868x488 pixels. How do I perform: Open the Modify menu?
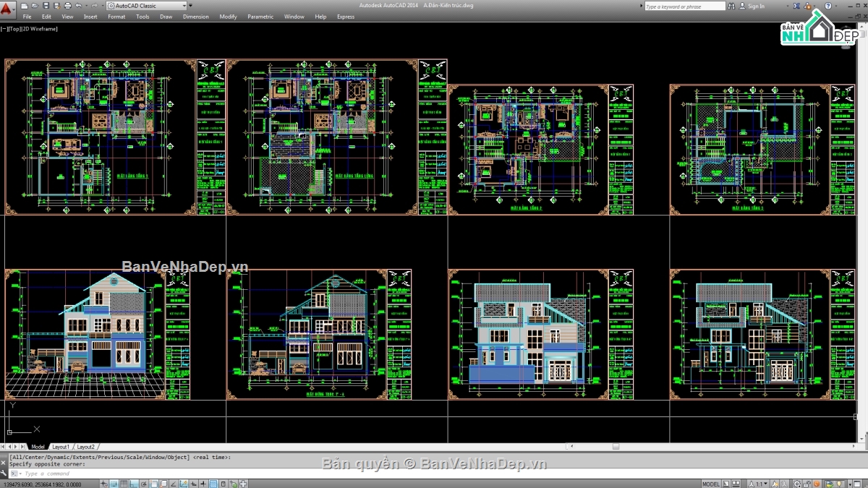pyautogui.click(x=228, y=16)
